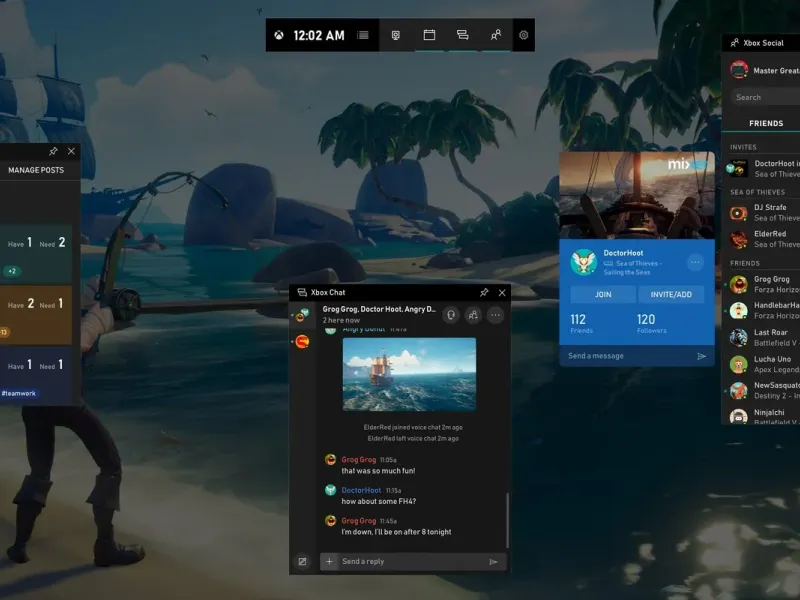Viewport: 800px width, 600px height.
Task: Open Master Great profile in Xbox Social
Action: coord(764,70)
